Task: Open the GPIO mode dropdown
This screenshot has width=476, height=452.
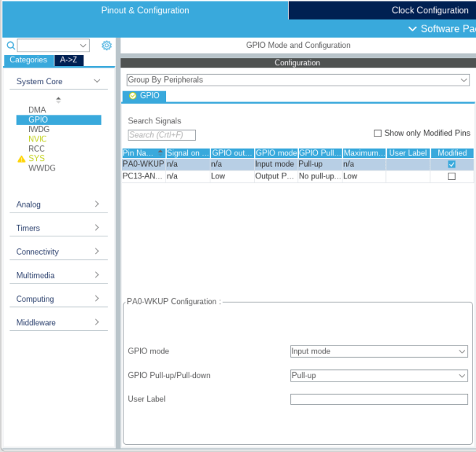Action: (378, 351)
